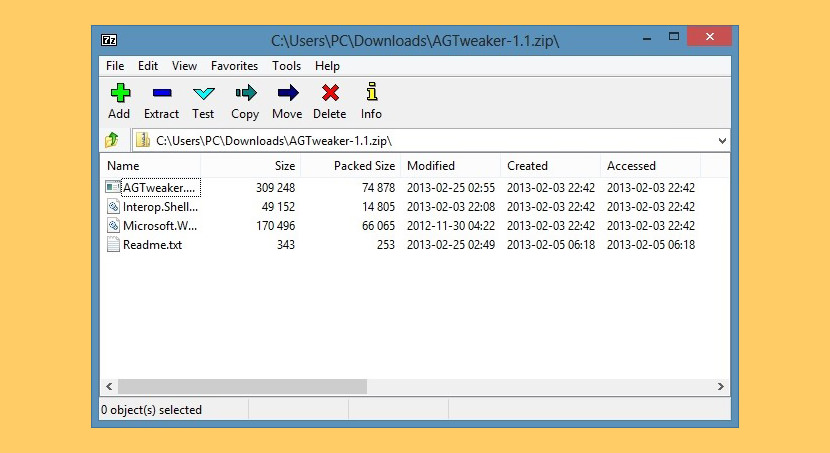Select the Microsoft.W... file name
The height and width of the screenshot is (453, 830).
click(x=160, y=225)
